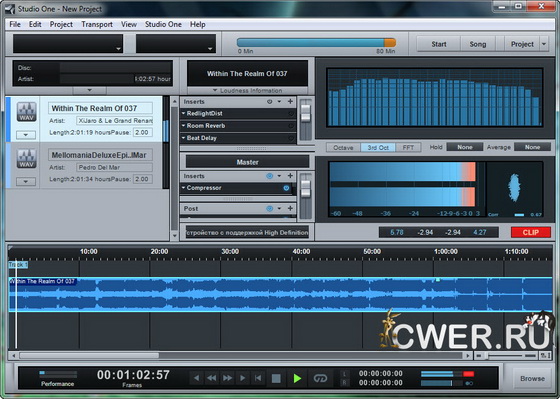Toggle power for Room Reverb insert

click(x=291, y=126)
